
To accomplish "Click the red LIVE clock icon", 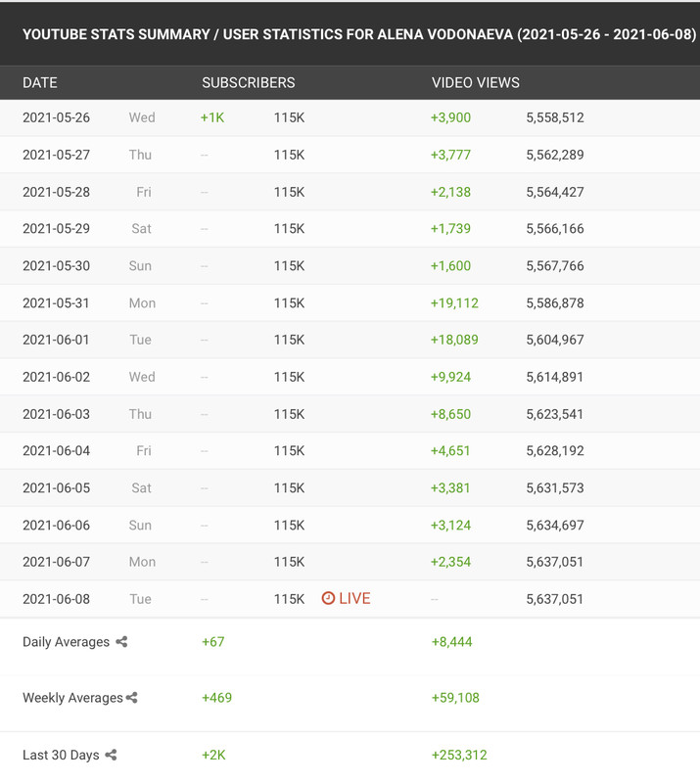I will click(x=328, y=598).
